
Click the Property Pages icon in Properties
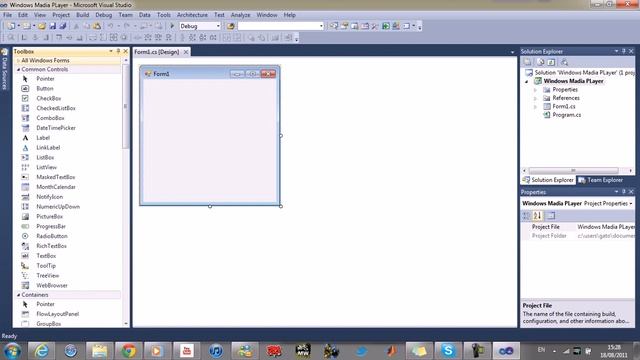tap(551, 216)
